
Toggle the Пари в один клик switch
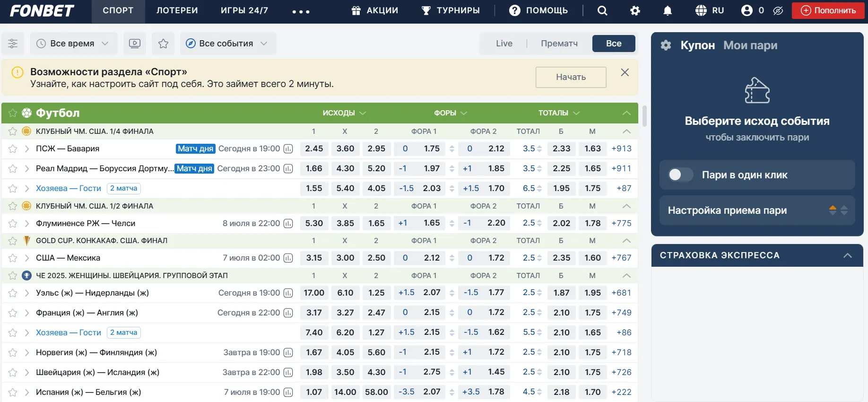[680, 175]
